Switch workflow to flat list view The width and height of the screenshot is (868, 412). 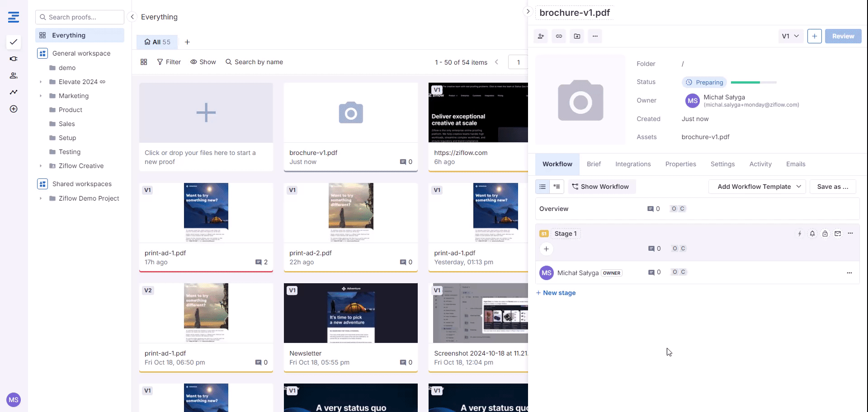point(542,187)
